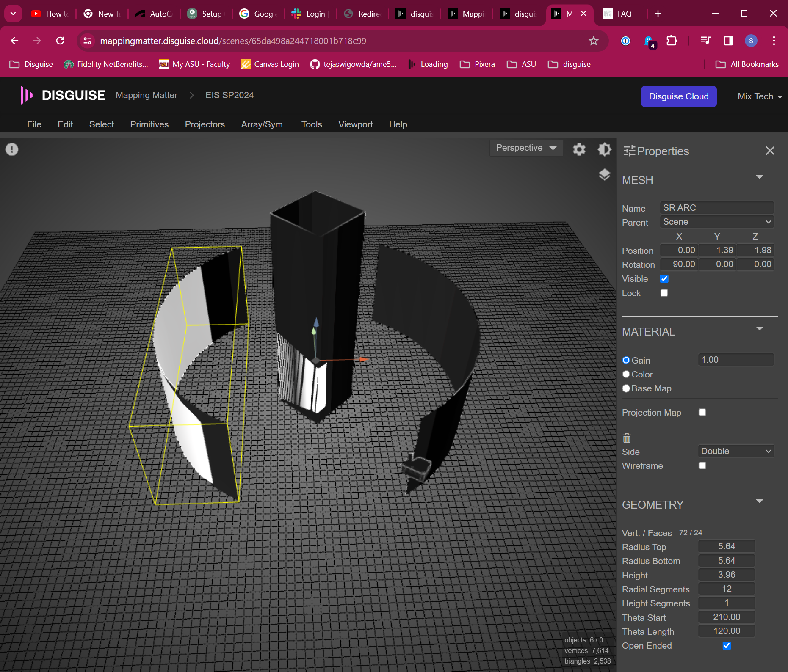
Task: Select the Base Map radio button
Action: point(626,388)
